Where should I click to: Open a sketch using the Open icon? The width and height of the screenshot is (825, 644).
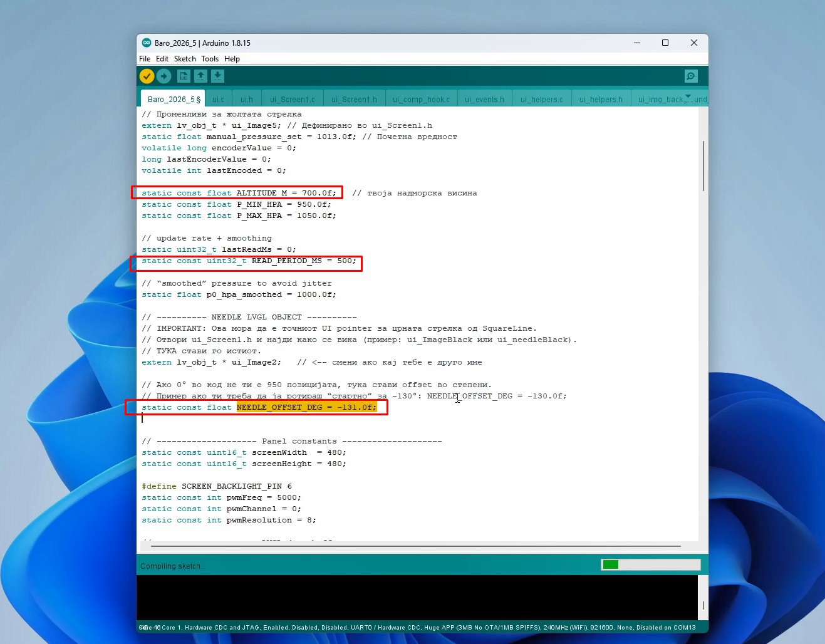click(200, 76)
